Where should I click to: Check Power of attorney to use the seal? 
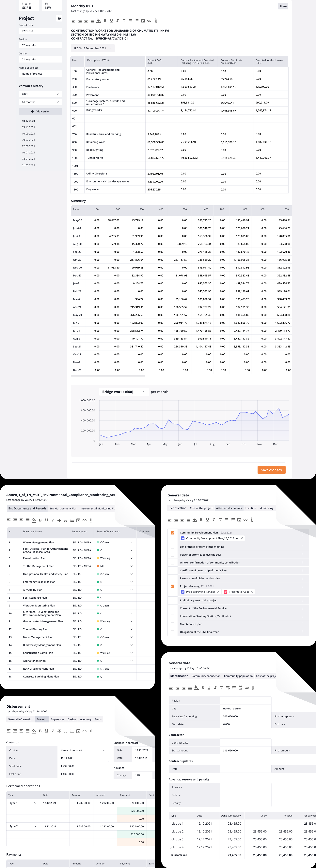(173, 555)
